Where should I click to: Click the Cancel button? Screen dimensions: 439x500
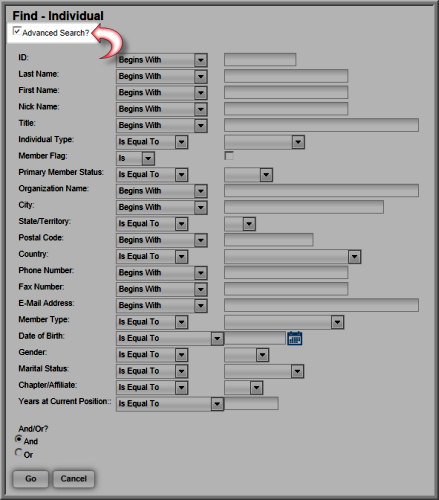pyautogui.click(x=74, y=479)
